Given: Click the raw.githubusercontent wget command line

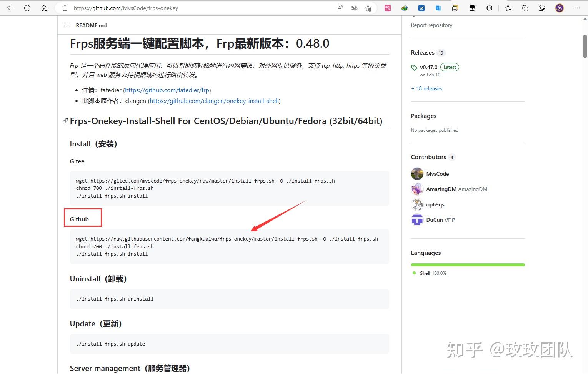Looking at the screenshot, I should (227, 239).
